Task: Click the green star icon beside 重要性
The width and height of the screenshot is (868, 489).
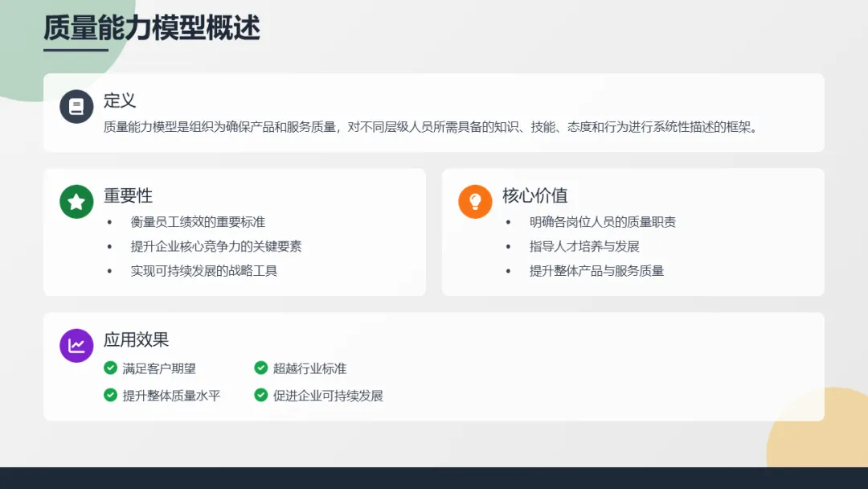Action: click(x=76, y=202)
